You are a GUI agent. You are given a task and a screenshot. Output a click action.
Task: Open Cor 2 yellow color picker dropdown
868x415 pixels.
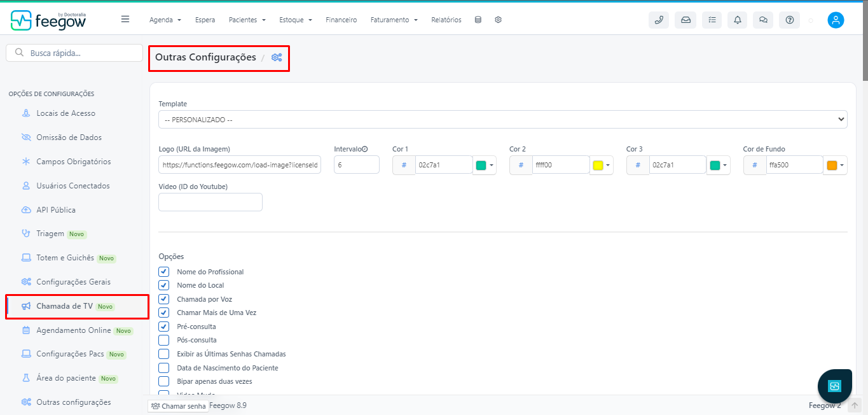(x=602, y=165)
